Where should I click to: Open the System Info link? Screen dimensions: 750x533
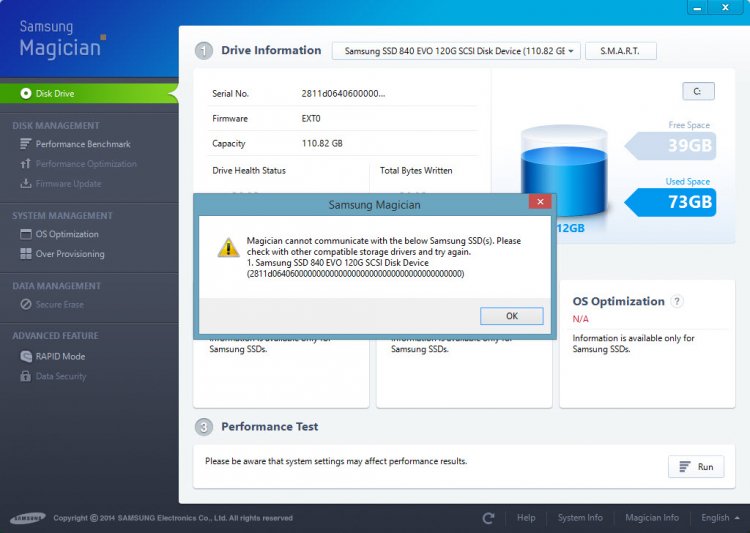pos(580,518)
